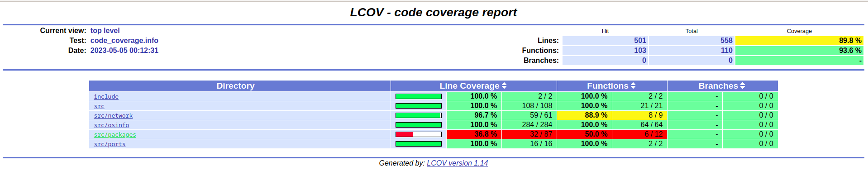Sort by Line Coverage arrows icon

tap(504, 86)
